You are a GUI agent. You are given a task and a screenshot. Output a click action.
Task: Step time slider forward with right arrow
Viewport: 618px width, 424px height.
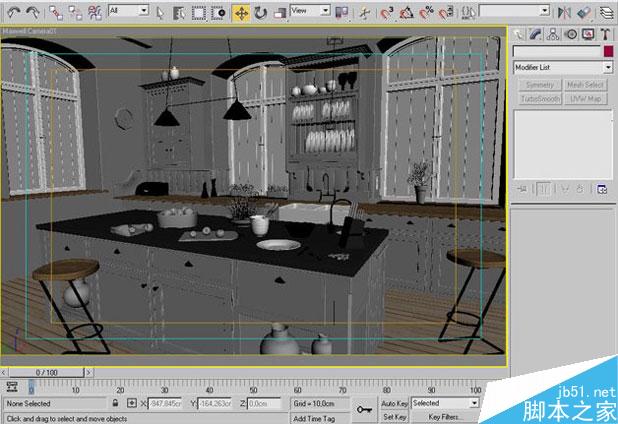click(x=89, y=372)
